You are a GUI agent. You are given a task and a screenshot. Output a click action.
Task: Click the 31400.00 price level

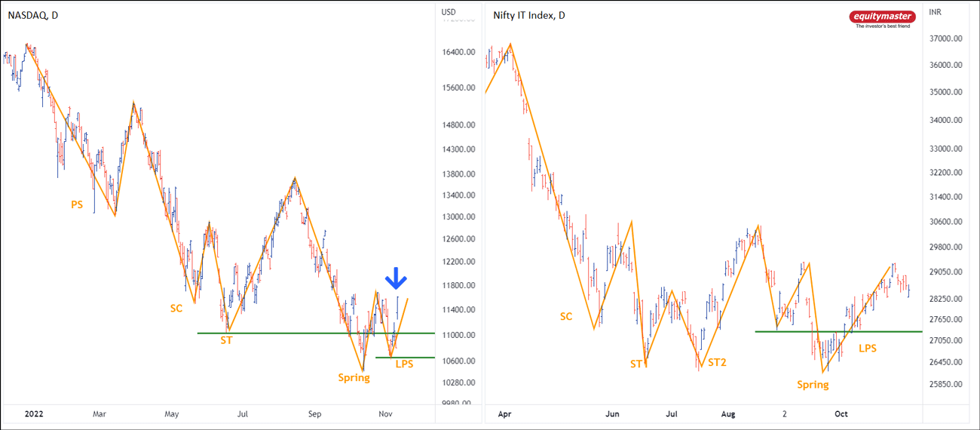[947, 198]
